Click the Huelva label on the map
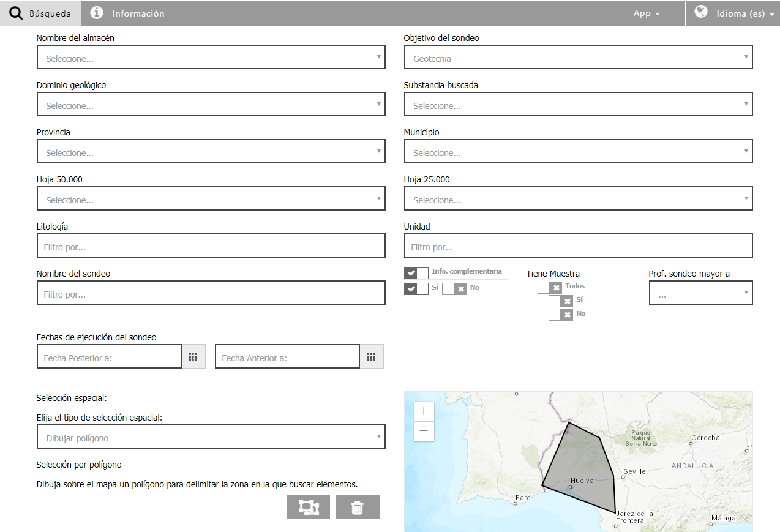The width and height of the screenshot is (780, 532). coord(582,481)
